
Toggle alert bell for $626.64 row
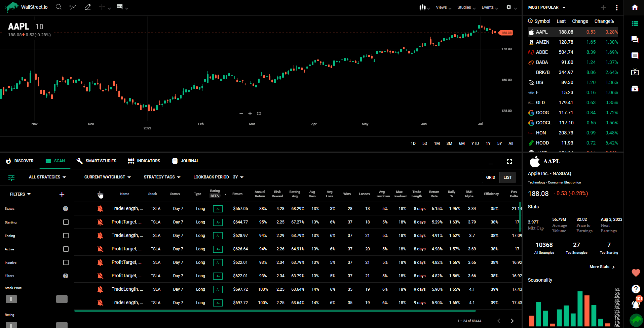click(100, 249)
